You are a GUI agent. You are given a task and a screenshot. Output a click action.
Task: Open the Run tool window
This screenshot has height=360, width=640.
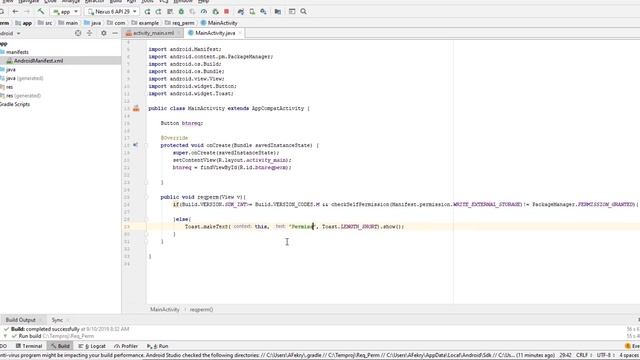point(158,346)
